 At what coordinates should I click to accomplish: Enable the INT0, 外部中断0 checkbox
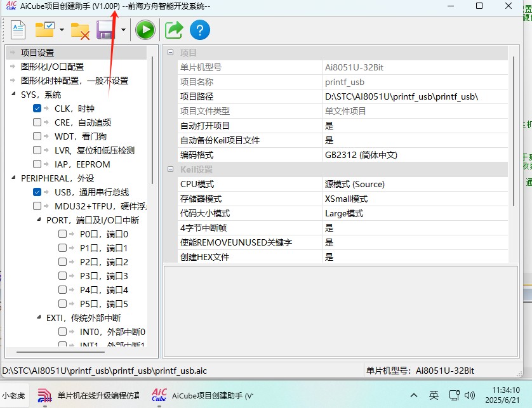point(62,331)
